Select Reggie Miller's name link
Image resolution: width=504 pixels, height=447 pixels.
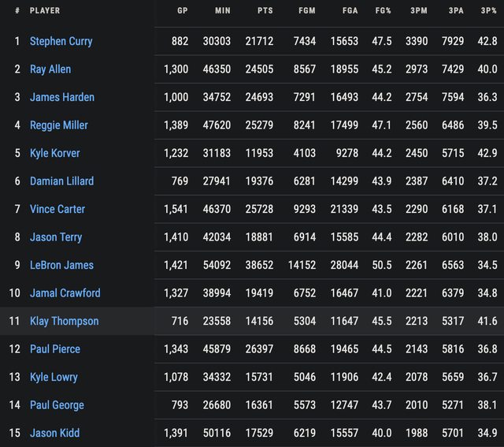tap(58, 125)
